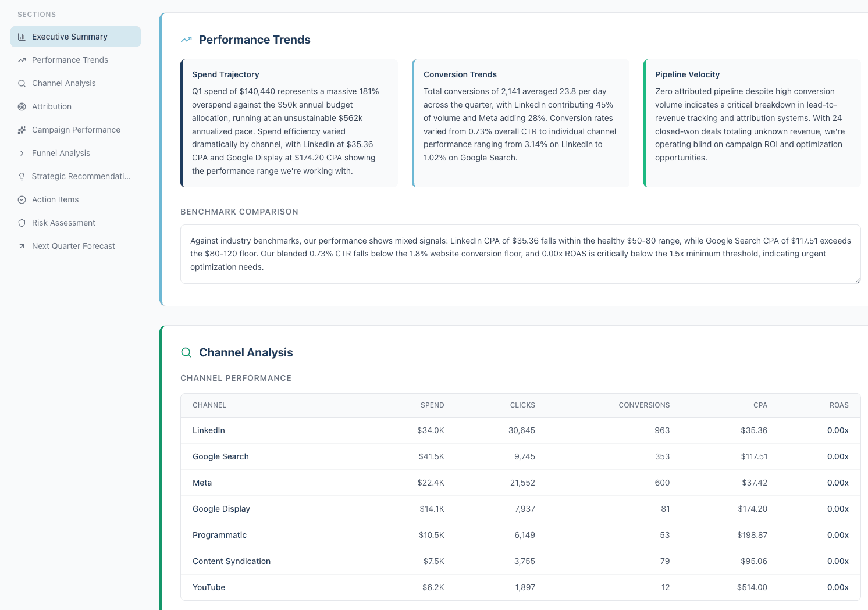Navigate to the Risk Assessment section

[63, 223]
